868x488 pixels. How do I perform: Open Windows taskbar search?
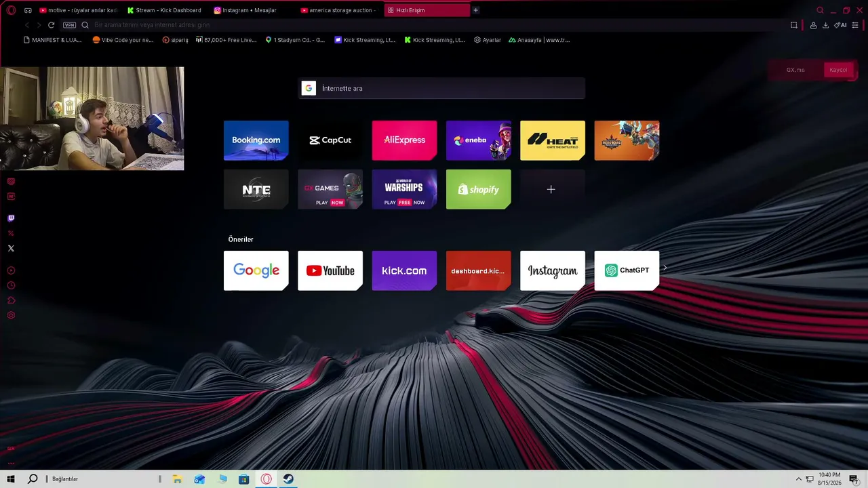33,479
